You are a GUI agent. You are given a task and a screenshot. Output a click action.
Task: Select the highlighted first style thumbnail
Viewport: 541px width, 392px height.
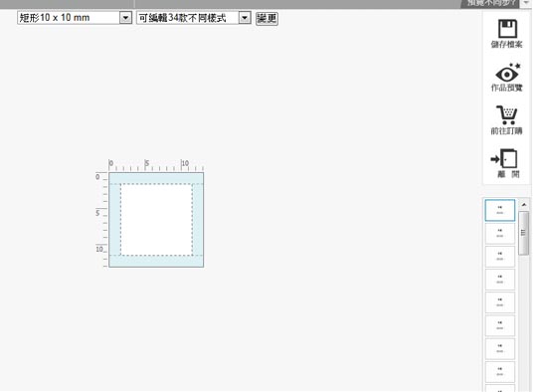(500, 210)
